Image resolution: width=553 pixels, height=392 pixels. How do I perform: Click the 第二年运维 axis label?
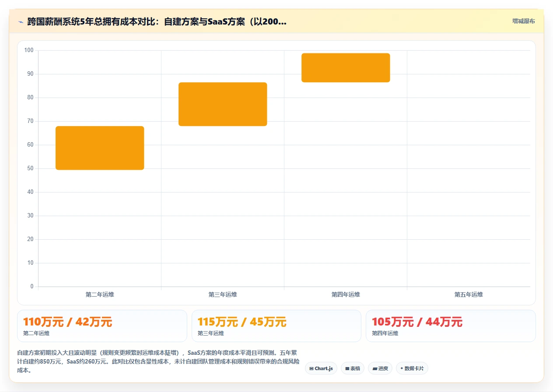point(100,294)
